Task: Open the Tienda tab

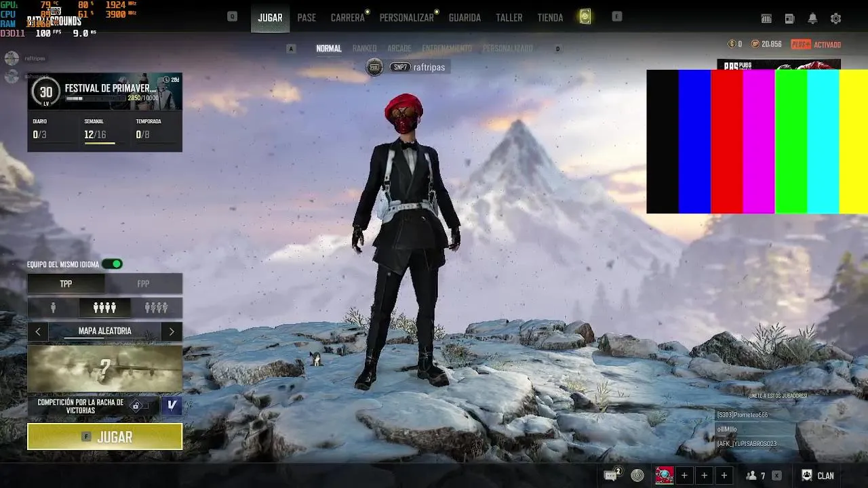Action: pos(550,18)
